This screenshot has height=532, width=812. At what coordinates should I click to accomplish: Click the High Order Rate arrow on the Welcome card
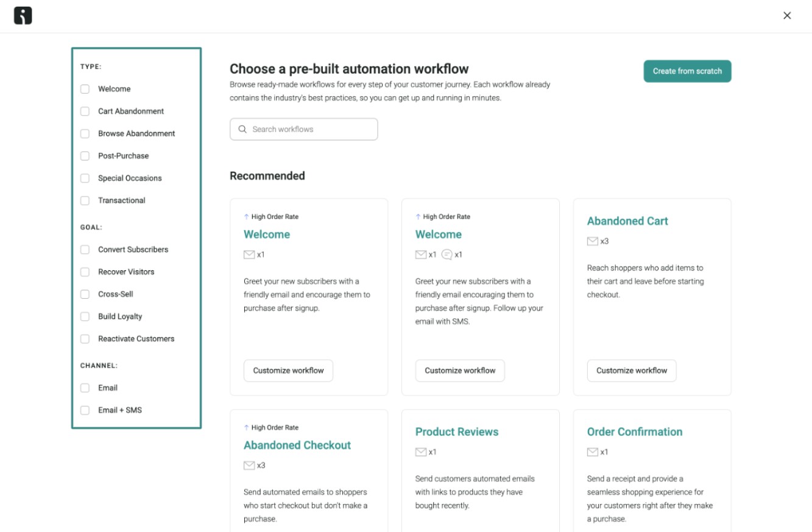tap(245, 216)
